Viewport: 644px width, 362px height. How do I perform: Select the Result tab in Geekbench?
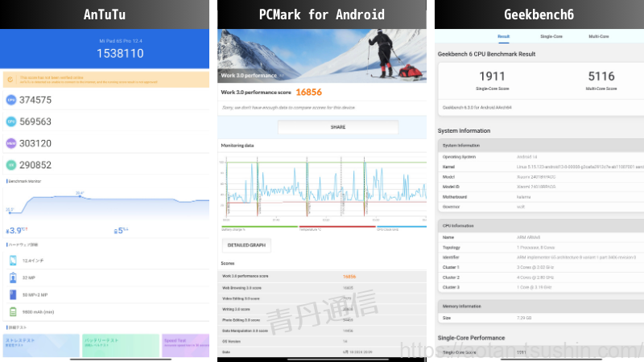(x=503, y=36)
